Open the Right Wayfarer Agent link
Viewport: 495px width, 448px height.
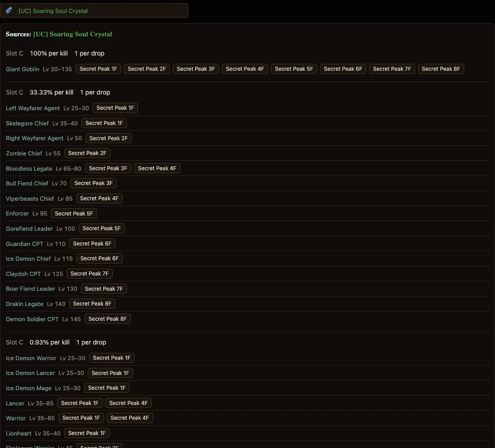coord(35,138)
